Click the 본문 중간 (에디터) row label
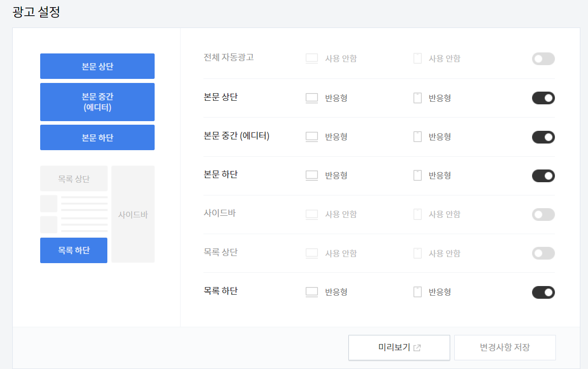The width and height of the screenshot is (588, 369). [236, 136]
